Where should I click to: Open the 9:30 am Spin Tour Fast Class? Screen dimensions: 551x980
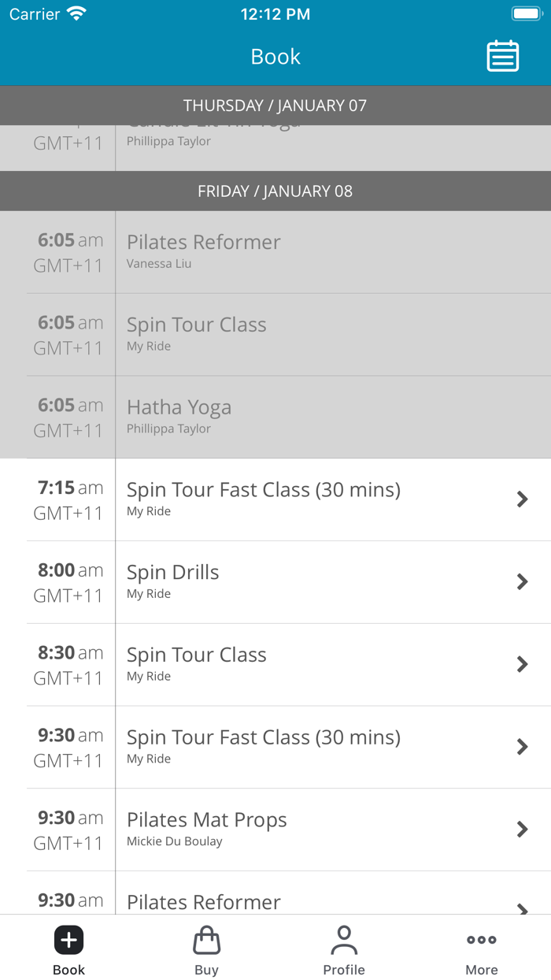click(x=522, y=747)
